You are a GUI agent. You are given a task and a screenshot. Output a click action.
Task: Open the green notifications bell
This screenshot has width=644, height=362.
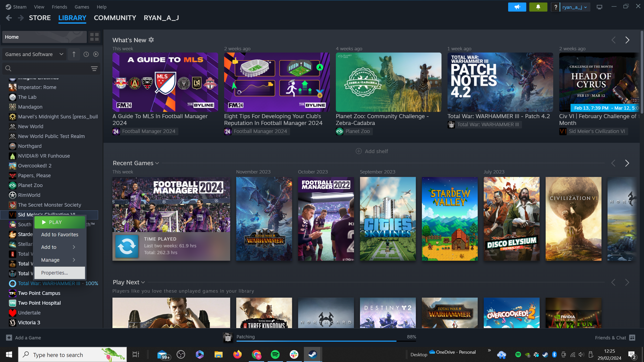click(x=538, y=7)
